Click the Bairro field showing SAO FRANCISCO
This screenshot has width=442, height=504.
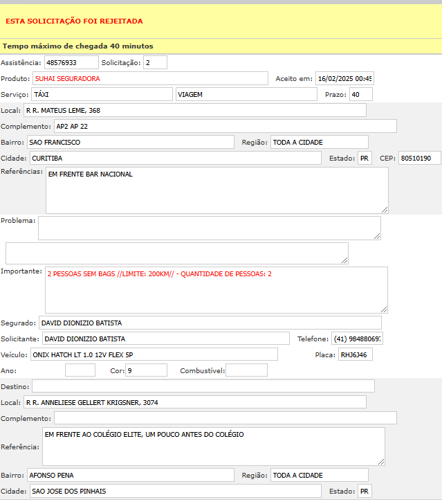tap(130, 142)
